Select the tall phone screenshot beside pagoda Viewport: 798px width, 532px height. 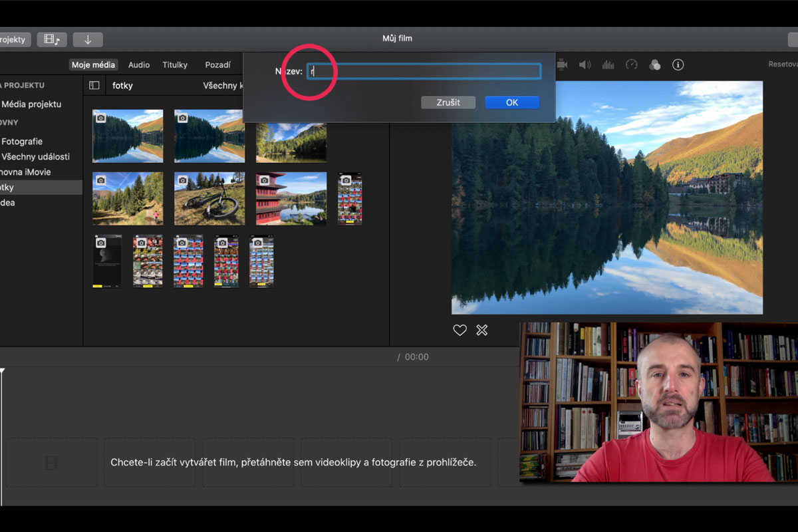point(350,199)
